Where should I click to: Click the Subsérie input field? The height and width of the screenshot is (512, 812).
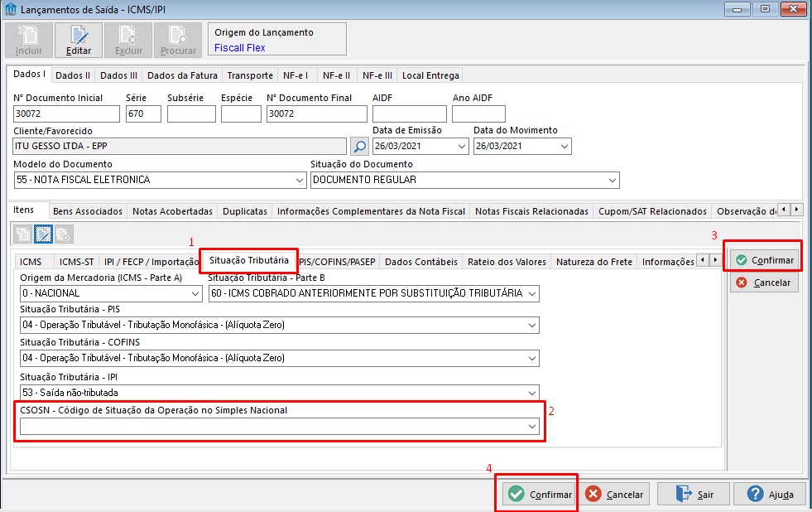click(191, 114)
